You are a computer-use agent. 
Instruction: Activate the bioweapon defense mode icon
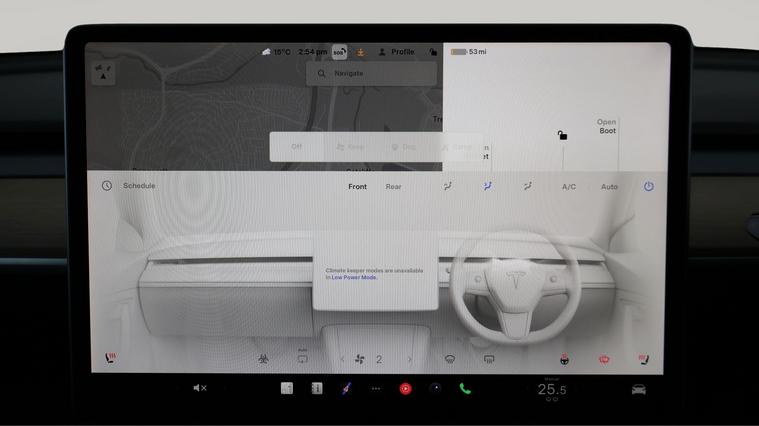coord(263,359)
